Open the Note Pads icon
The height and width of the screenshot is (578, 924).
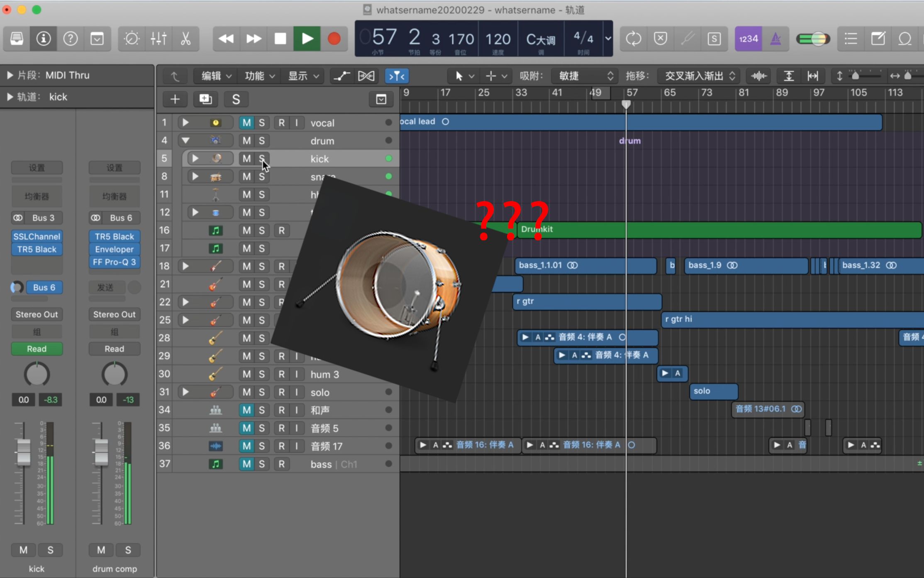(878, 39)
